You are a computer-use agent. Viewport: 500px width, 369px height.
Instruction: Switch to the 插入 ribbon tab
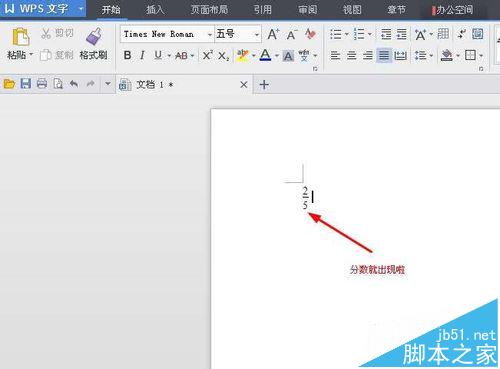click(155, 10)
